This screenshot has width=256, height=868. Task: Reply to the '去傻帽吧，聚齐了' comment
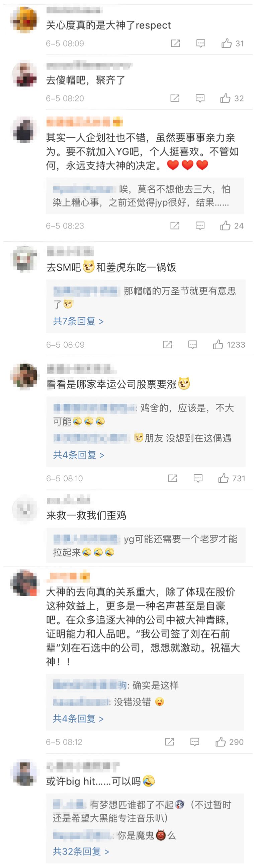(x=200, y=98)
